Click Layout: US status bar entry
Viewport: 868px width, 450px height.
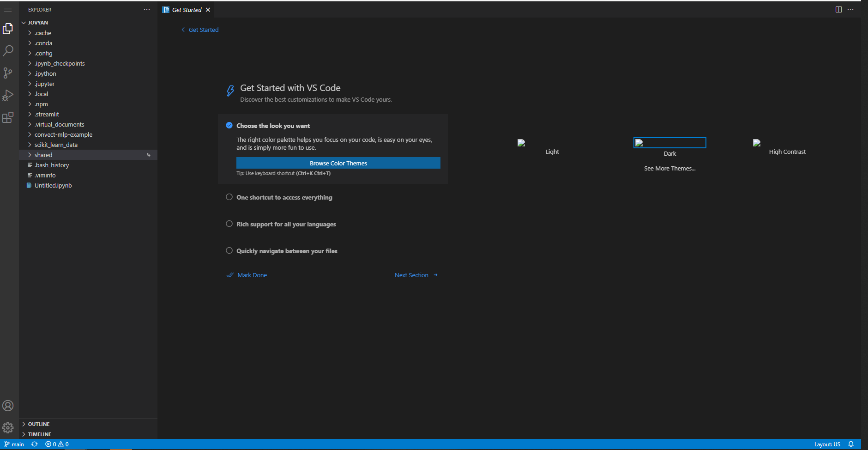[x=827, y=444]
